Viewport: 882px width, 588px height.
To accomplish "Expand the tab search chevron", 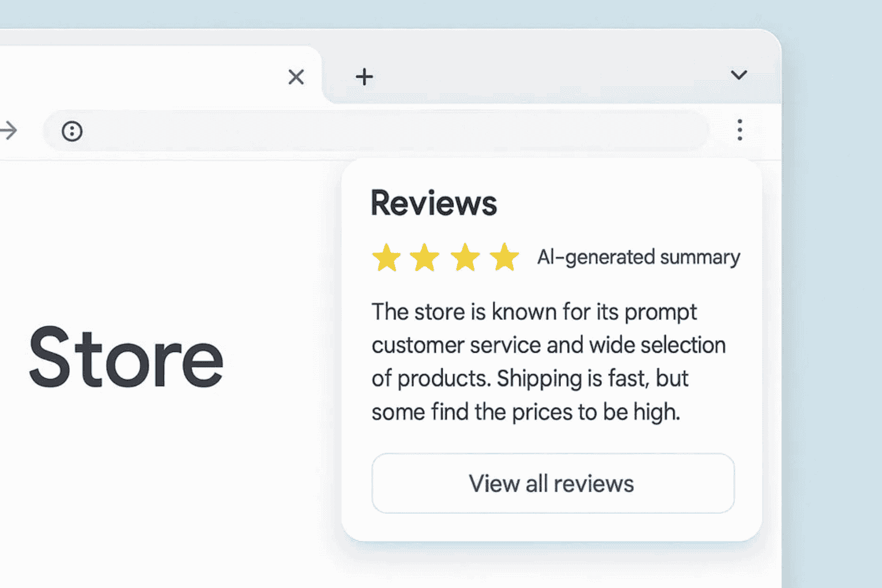I will tap(738, 75).
